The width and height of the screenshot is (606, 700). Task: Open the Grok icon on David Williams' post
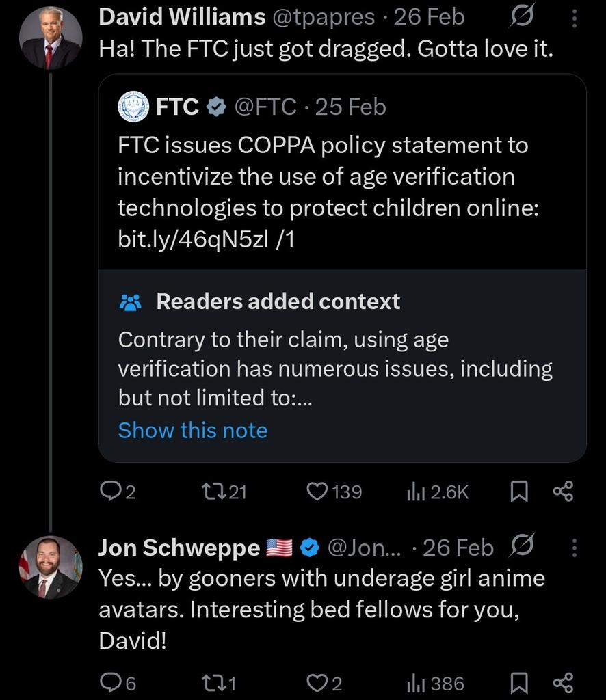point(521,17)
